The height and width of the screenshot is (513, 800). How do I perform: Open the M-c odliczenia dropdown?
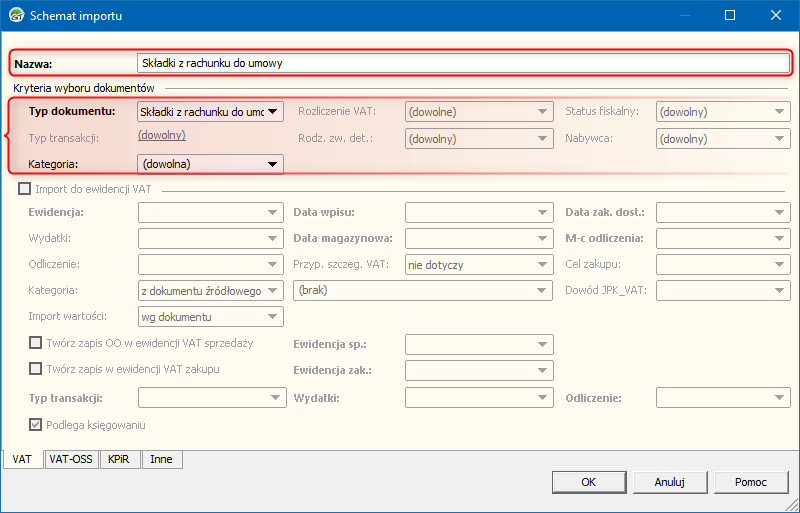[x=723, y=238]
